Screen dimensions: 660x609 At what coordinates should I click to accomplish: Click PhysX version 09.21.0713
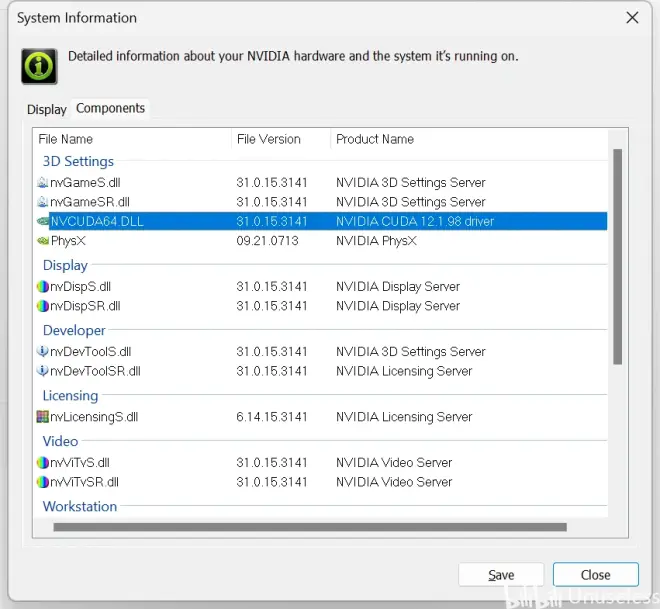pos(267,241)
